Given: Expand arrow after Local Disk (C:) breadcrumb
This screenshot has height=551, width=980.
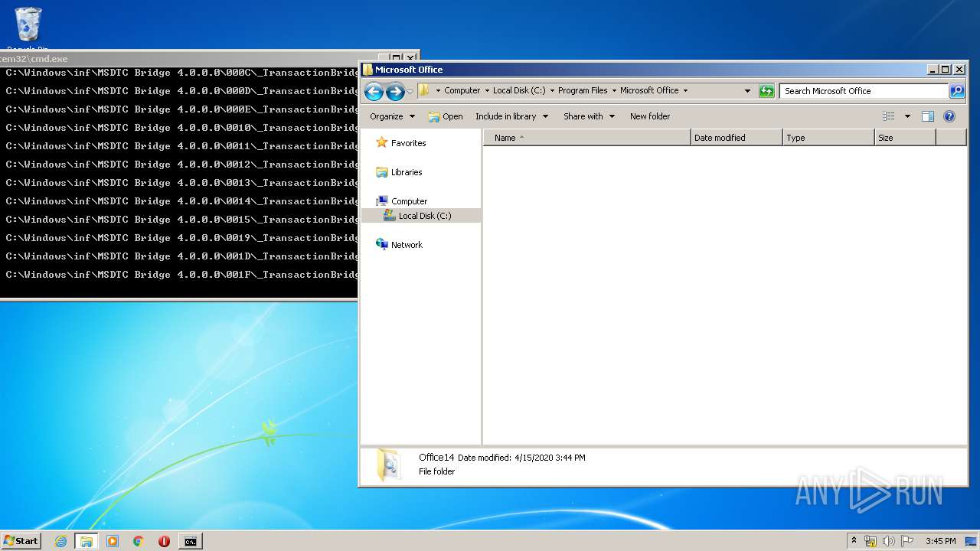Looking at the screenshot, I should (x=552, y=90).
